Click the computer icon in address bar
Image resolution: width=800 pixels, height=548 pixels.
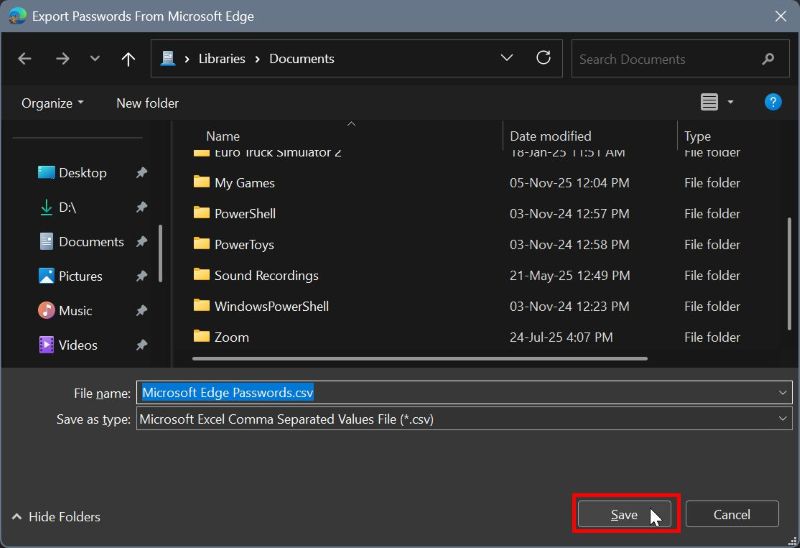[168, 59]
